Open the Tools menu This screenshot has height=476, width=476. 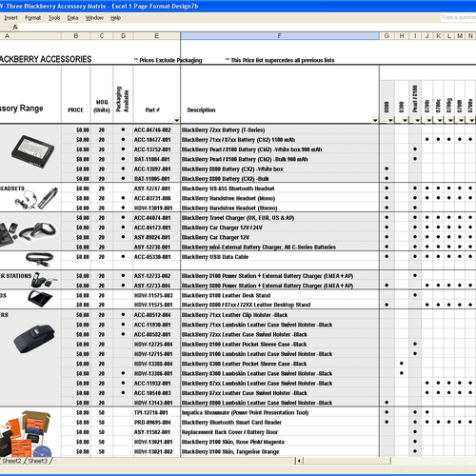tap(54, 18)
